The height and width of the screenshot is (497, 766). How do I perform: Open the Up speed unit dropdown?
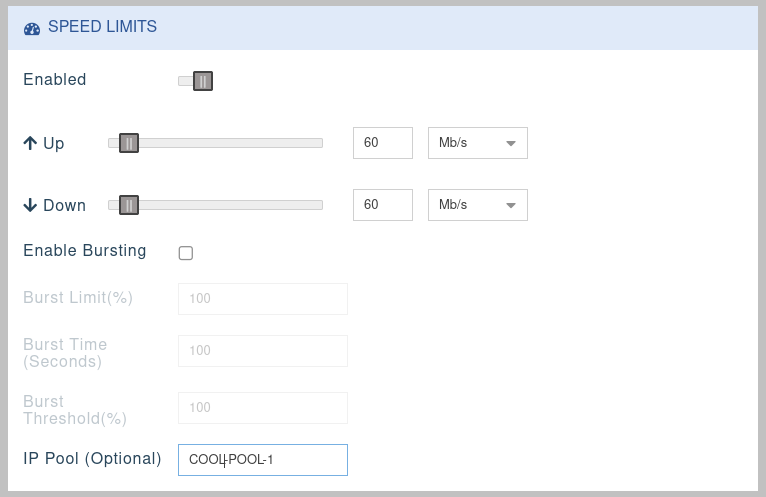coord(477,143)
